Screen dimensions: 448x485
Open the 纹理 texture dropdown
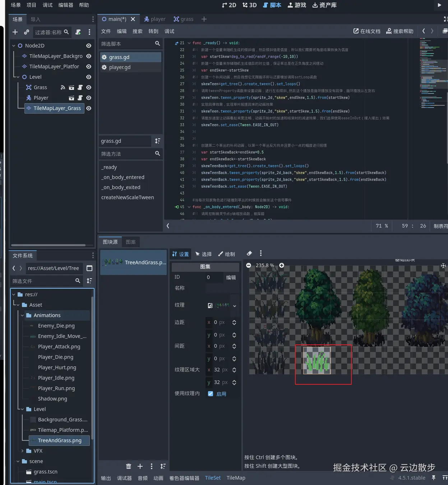point(235,306)
